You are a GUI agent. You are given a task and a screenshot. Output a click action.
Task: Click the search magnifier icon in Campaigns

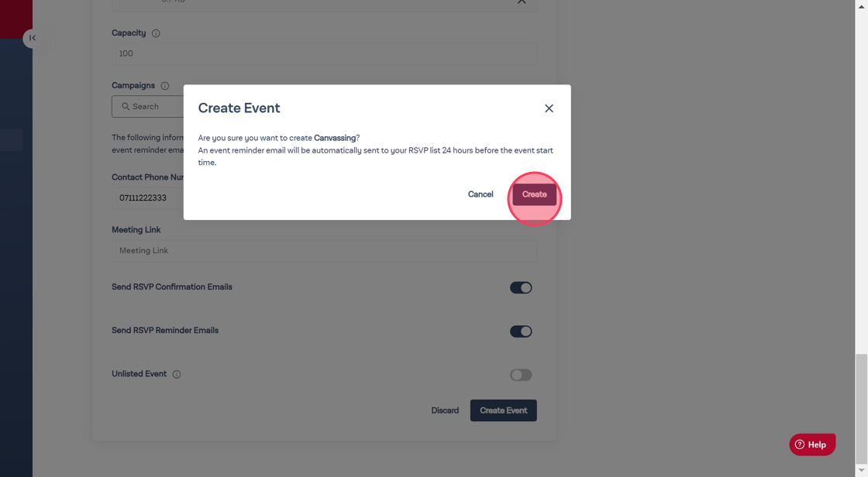[x=126, y=107]
